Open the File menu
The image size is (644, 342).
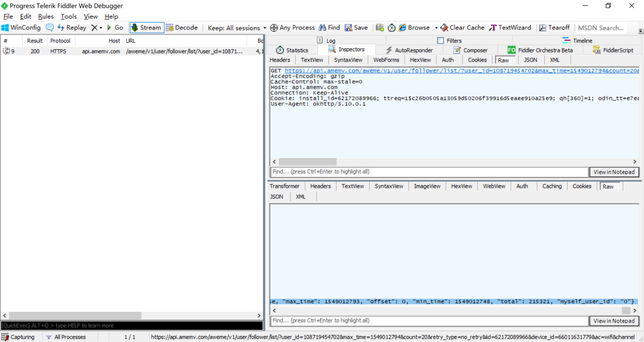click(8, 17)
